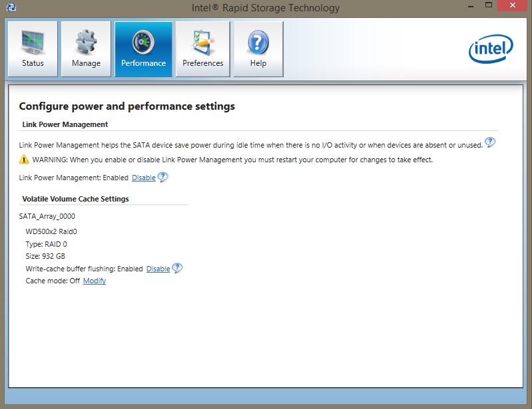
Task: Click Configure power and performance settings title
Action: coord(127,106)
